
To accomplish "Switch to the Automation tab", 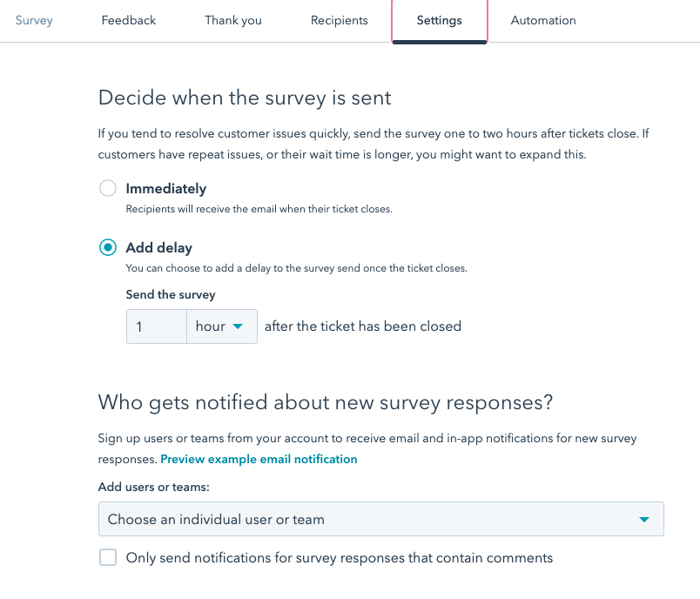I will tap(543, 20).
